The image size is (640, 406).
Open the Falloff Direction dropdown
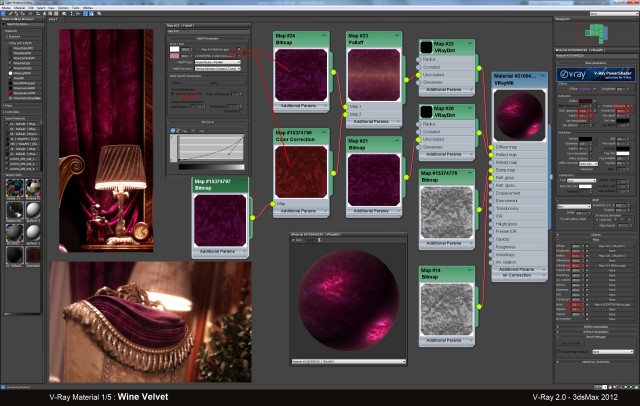click(x=218, y=69)
